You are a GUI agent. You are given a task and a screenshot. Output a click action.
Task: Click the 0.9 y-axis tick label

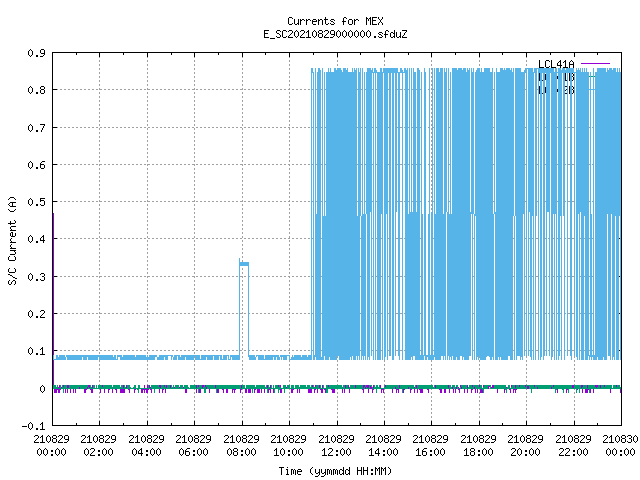click(36, 53)
